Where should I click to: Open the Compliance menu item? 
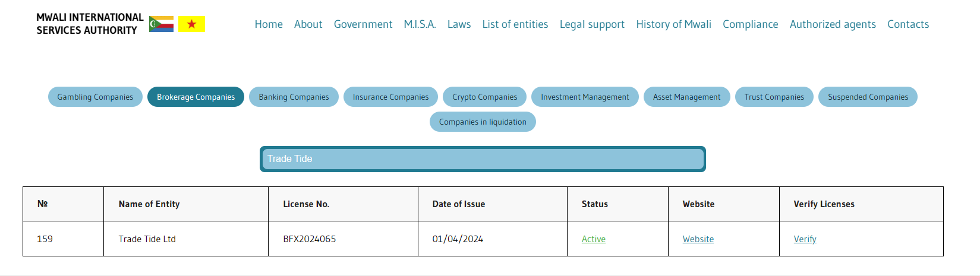tap(750, 24)
